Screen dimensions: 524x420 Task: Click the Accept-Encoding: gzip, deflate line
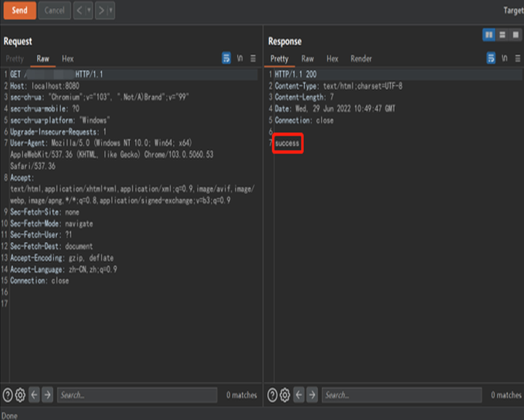tap(62, 258)
